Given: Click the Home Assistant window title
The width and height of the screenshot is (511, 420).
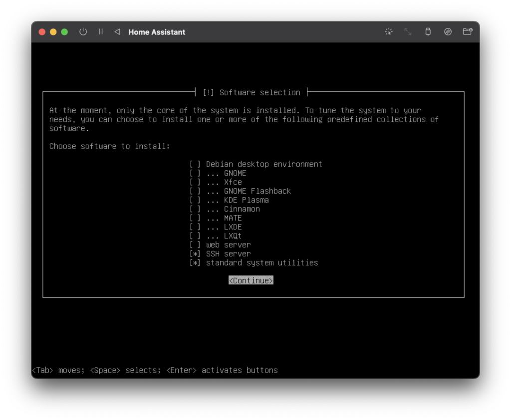Looking at the screenshot, I should click(157, 32).
